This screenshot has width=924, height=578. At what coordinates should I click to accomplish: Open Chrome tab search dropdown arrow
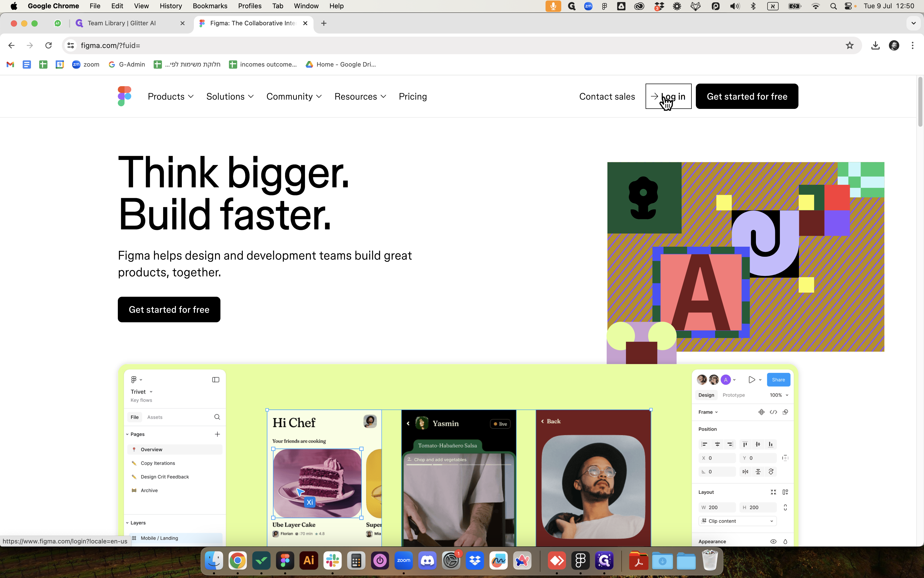[x=913, y=23]
